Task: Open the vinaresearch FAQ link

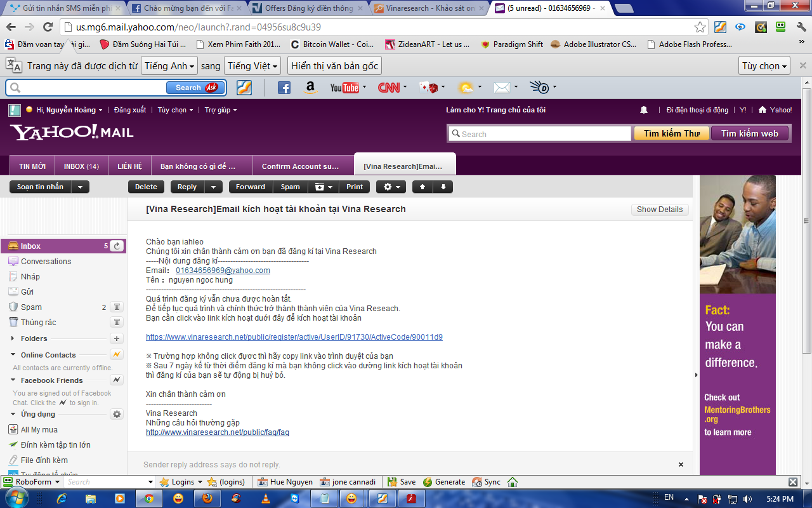Action: click(x=218, y=432)
